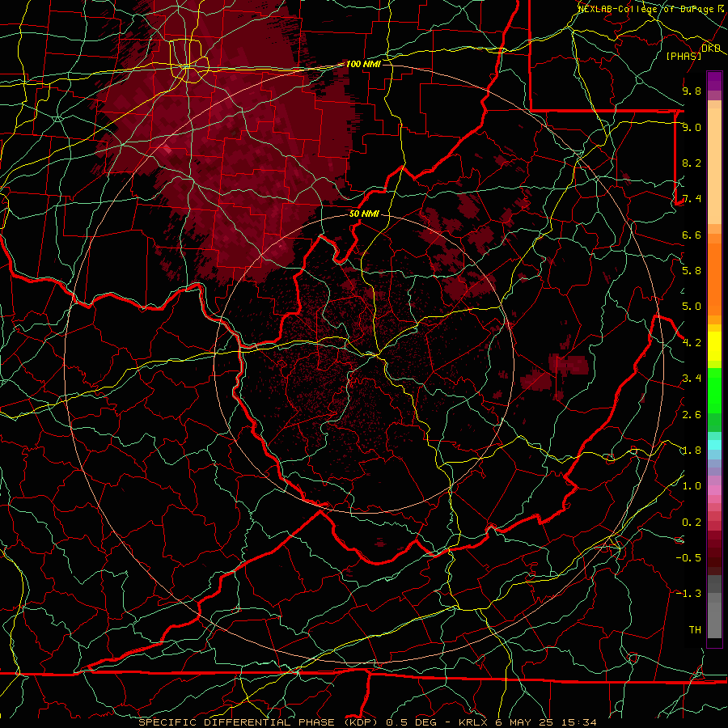This screenshot has height=728, width=728.
Task: Click the 9.8 scale value
Action: [x=692, y=91]
